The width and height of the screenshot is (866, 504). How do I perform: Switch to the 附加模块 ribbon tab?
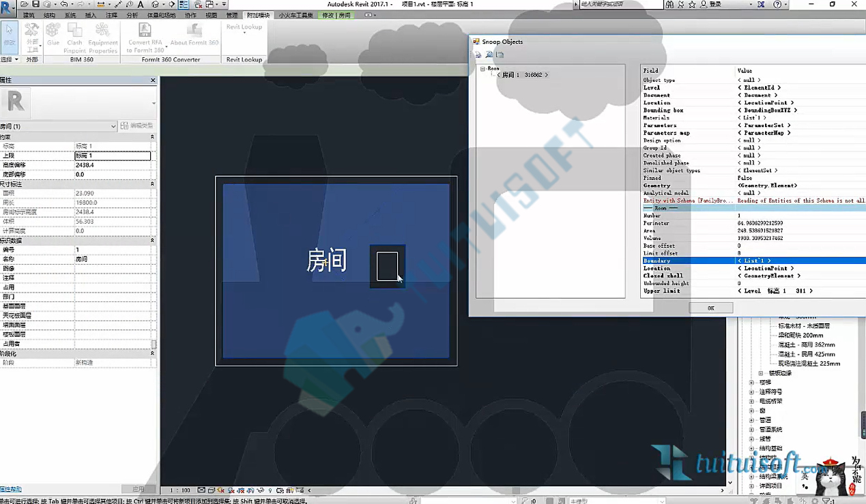(x=257, y=15)
